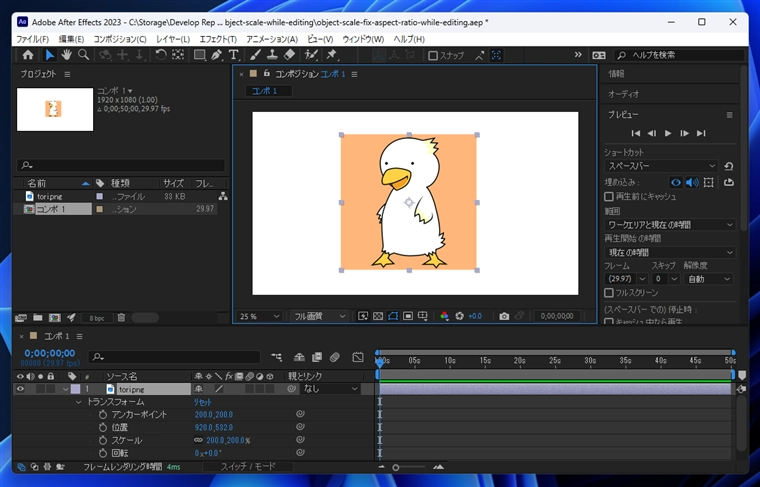Screen dimensions: 760x487
Task: Choose the Pen tool
Action: coord(216,55)
